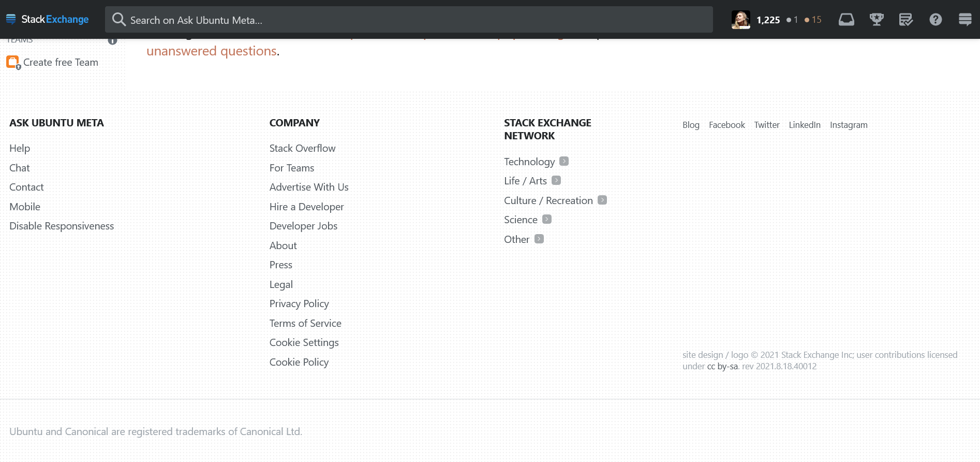
Task: Expand the Science network arrow
Action: (547, 219)
